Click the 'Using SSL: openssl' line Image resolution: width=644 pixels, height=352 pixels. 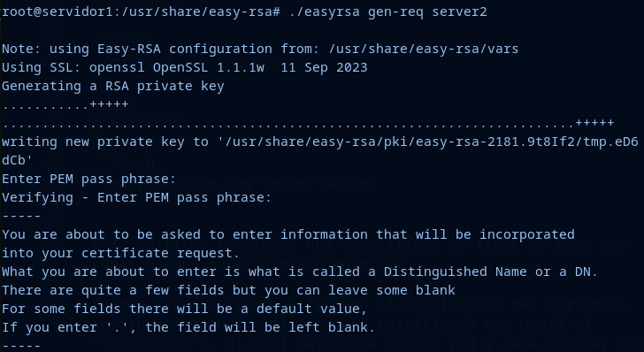73,67
